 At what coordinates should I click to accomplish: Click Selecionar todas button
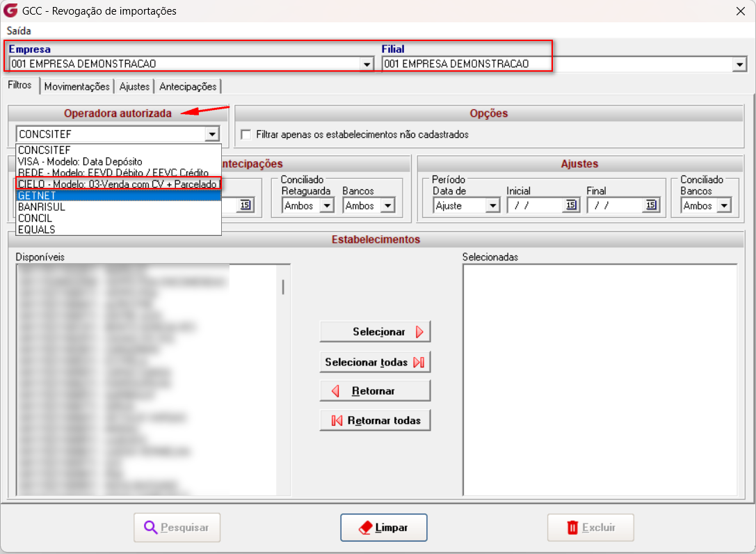(x=375, y=362)
